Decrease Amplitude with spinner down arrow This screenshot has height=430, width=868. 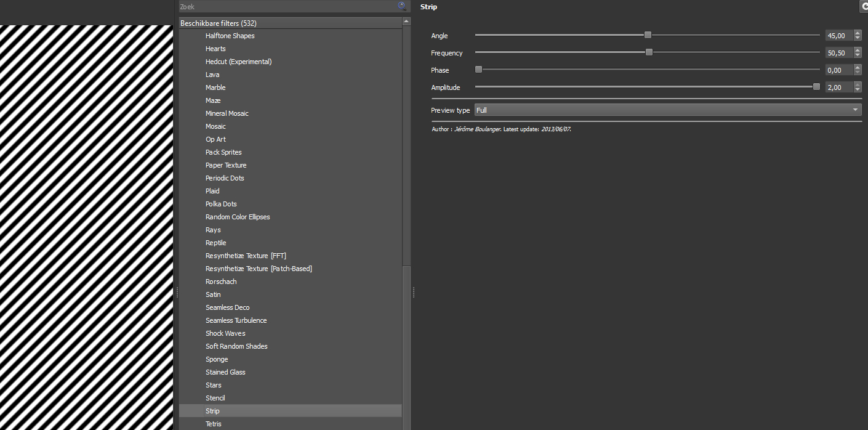click(x=858, y=90)
